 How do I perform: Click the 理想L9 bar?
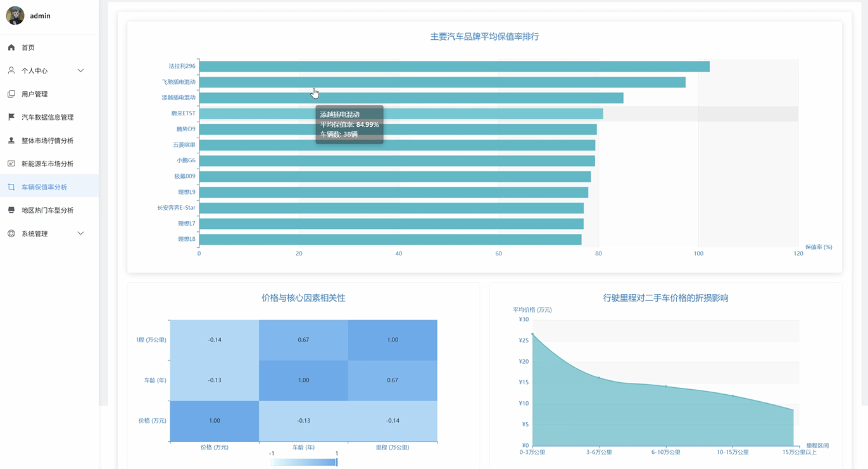[x=394, y=193]
